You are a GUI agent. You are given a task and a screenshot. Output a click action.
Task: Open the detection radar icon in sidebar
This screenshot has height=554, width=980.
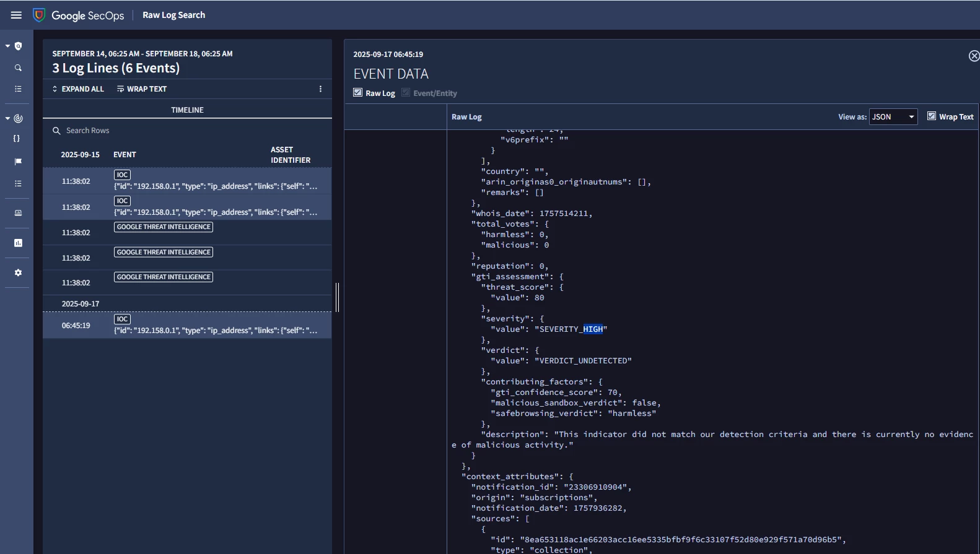pyautogui.click(x=19, y=118)
